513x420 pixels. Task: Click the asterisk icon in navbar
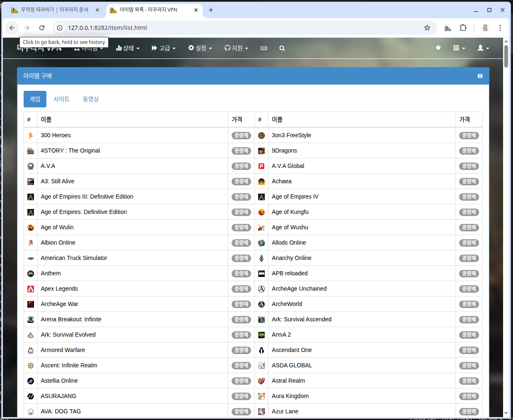click(438, 48)
